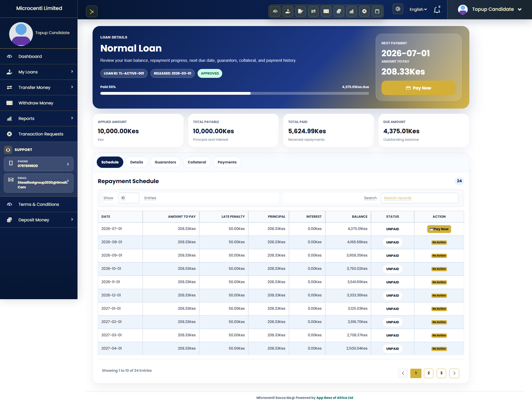
Task: Click the Microcenti Limited brand title
Action: [39, 8]
